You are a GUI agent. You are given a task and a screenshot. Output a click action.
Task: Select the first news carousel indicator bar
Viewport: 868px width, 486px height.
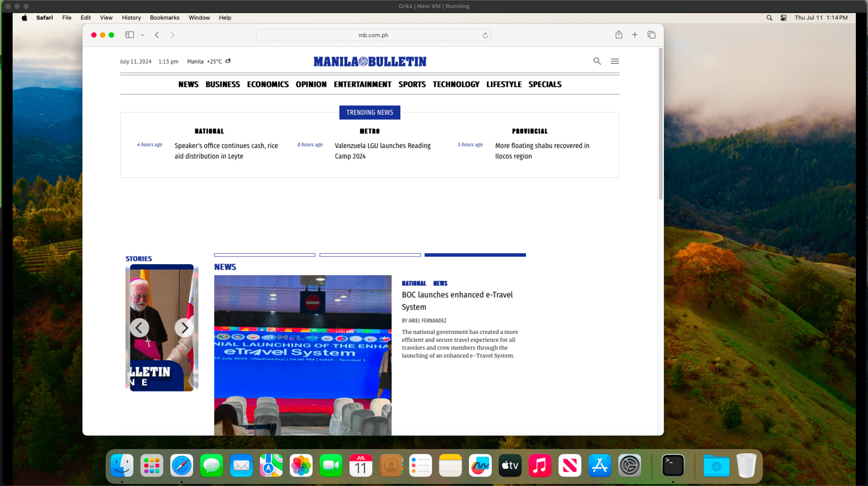click(264, 255)
